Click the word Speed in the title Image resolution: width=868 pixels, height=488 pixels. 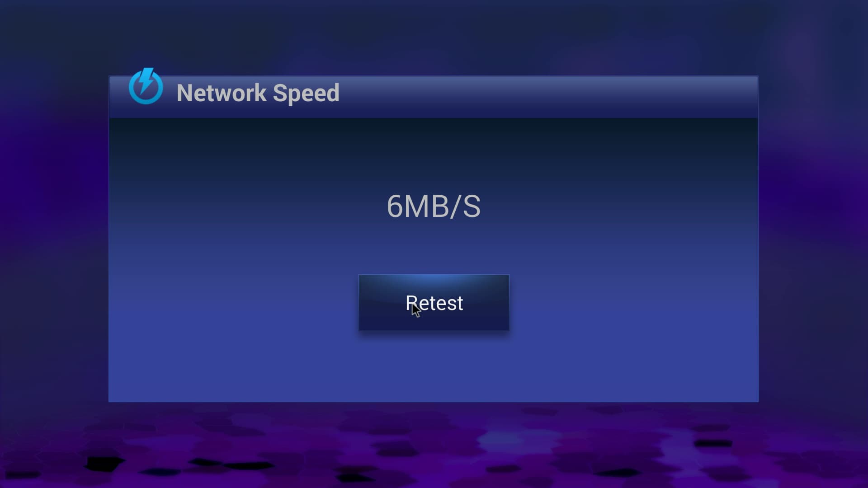tap(306, 94)
